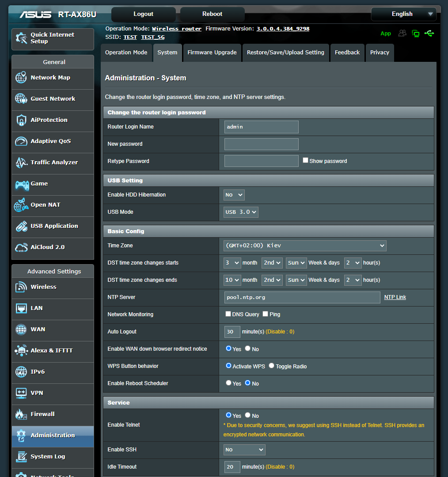
Task: Open the Quick Internet Setup wizard
Action: 52,39
